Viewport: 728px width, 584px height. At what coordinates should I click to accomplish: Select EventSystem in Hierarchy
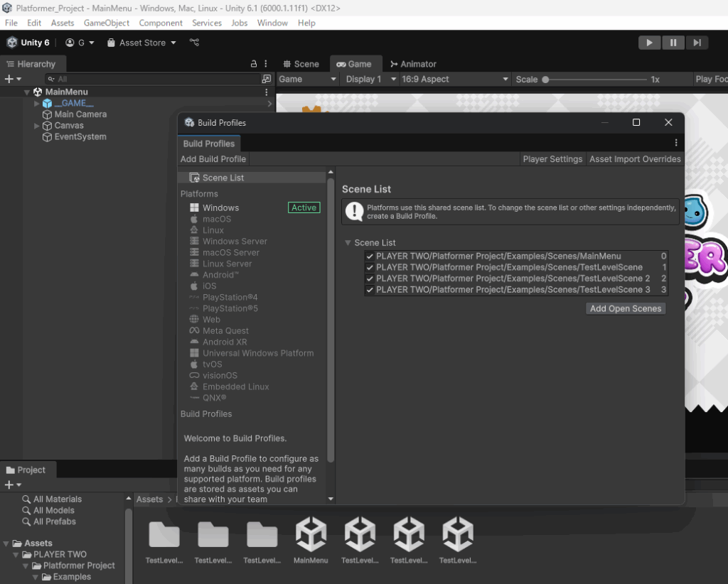(80, 137)
